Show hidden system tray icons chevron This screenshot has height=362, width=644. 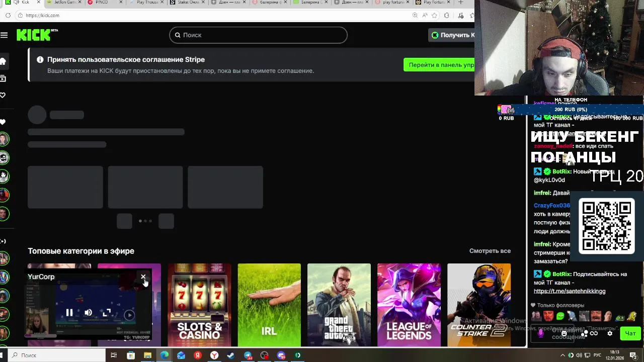point(562,355)
